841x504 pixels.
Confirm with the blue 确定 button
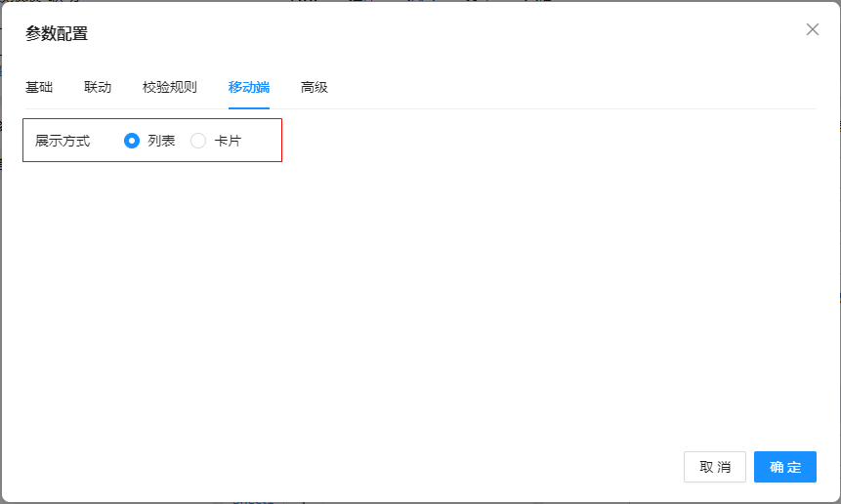click(784, 467)
